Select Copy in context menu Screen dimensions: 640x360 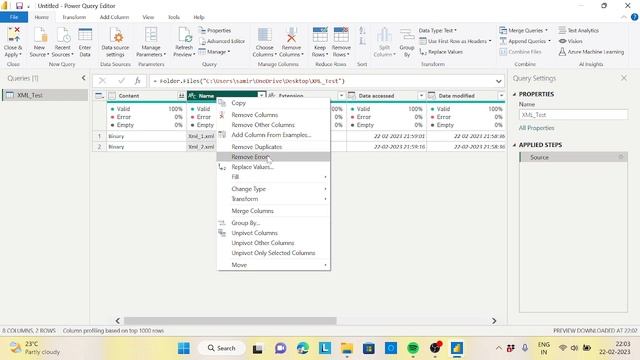tap(273, 103)
